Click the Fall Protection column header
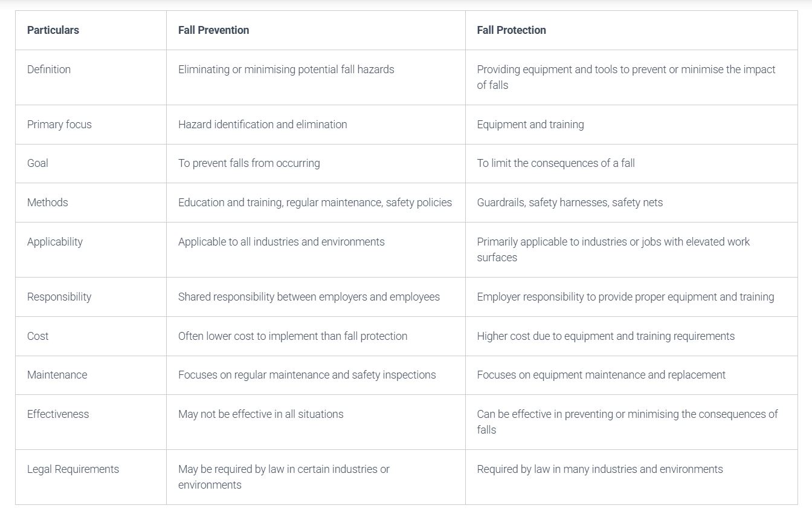This screenshot has width=812, height=511. [511, 30]
